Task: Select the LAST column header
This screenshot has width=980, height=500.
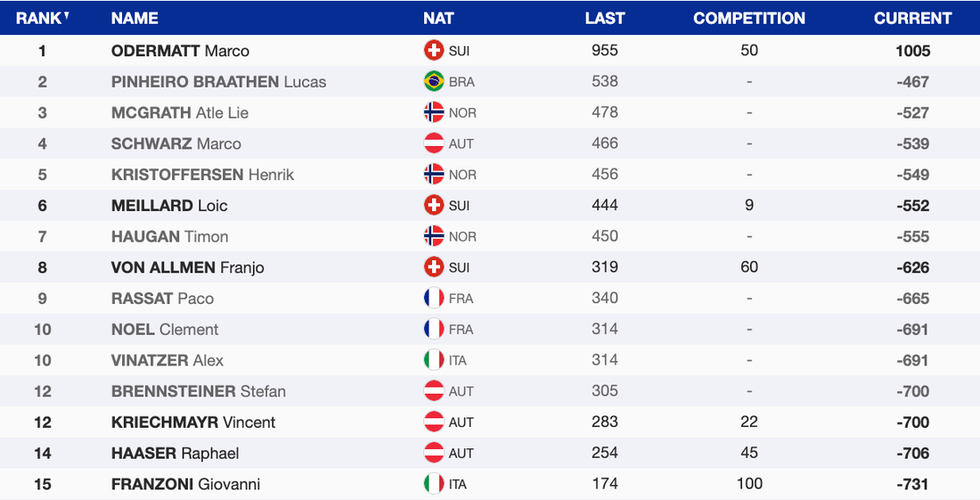Action: (x=605, y=18)
